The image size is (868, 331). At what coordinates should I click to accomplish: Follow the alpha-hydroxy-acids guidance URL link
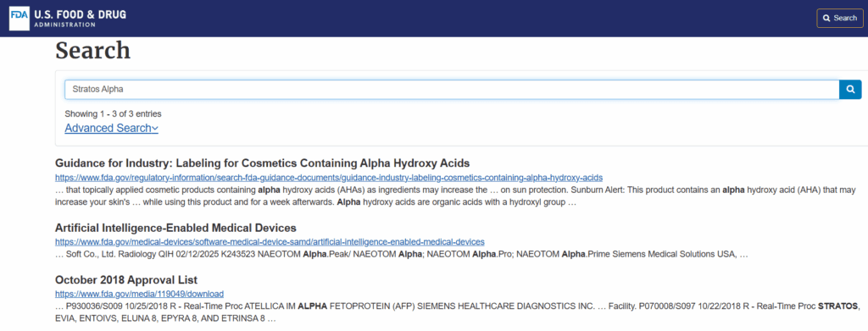click(x=329, y=178)
